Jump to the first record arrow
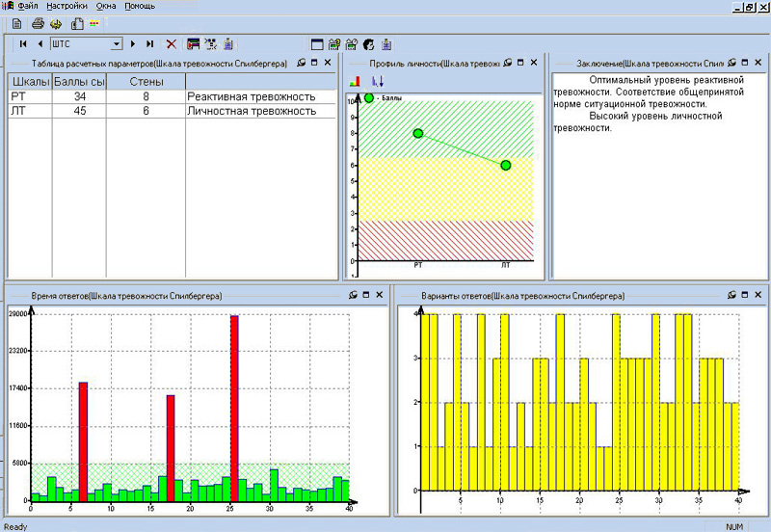This screenshot has width=771, height=532. point(22,43)
